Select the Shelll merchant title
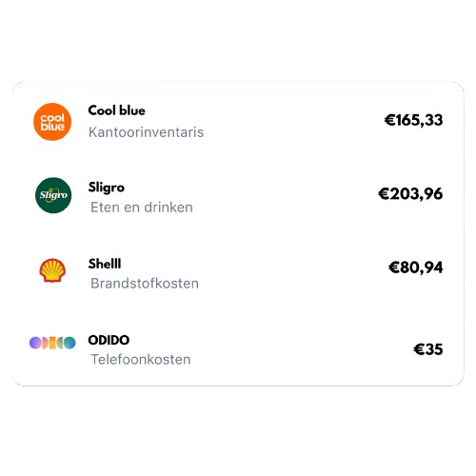This screenshot has width=476, height=476. tap(105, 264)
